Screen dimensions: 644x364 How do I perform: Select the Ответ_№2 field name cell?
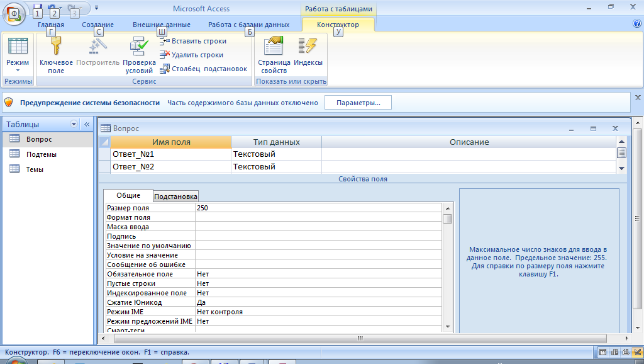click(171, 167)
